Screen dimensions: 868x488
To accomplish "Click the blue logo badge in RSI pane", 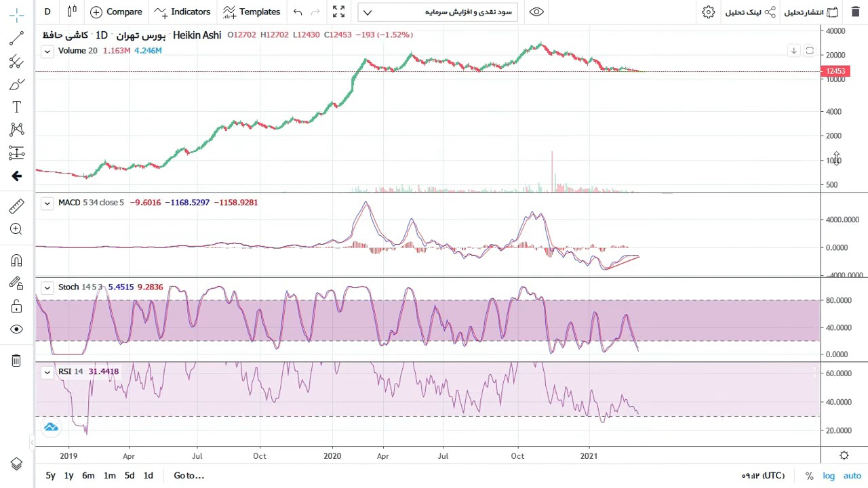I will pyautogui.click(x=51, y=427).
